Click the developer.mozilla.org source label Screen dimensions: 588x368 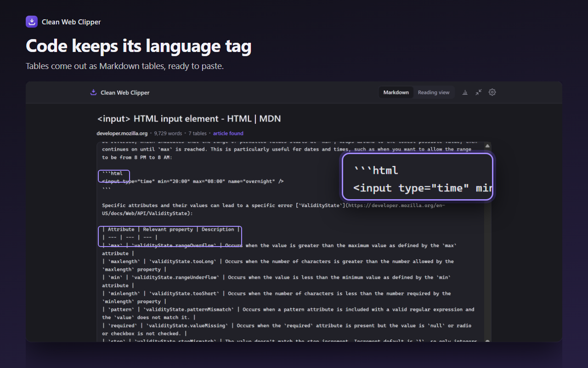[122, 133]
